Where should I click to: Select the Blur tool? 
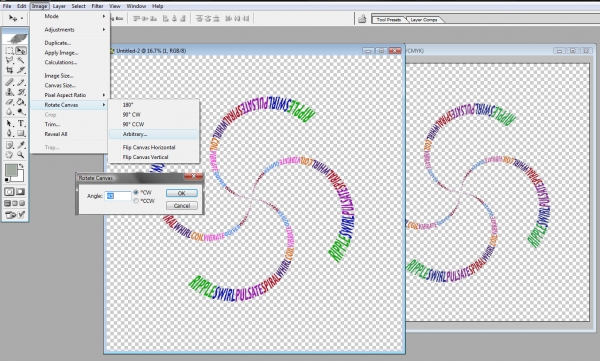click(9, 112)
